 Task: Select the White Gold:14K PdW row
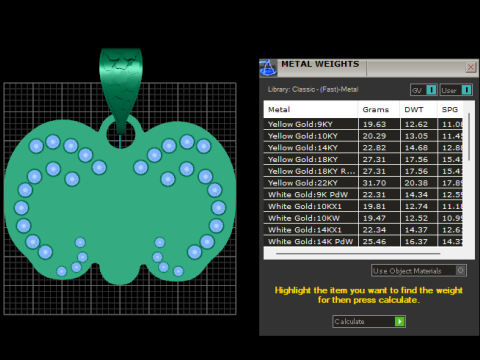(363, 241)
